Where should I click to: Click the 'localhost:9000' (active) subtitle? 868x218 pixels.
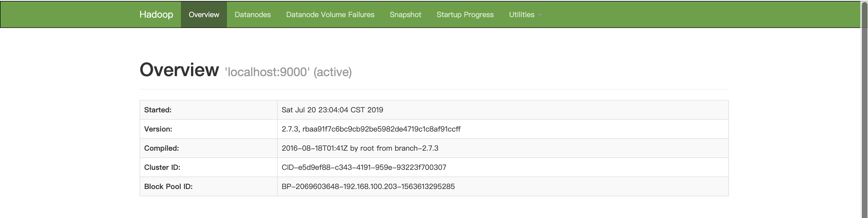tap(288, 72)
